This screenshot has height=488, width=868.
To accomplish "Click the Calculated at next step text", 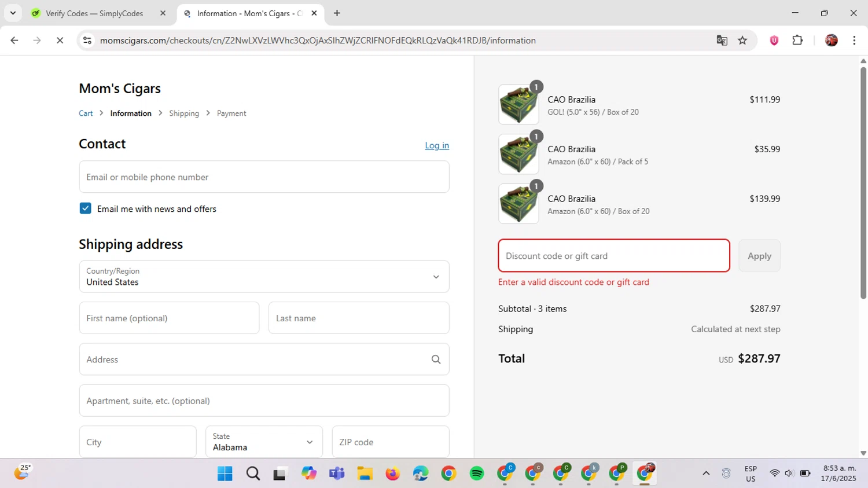I will pos(735,329).
